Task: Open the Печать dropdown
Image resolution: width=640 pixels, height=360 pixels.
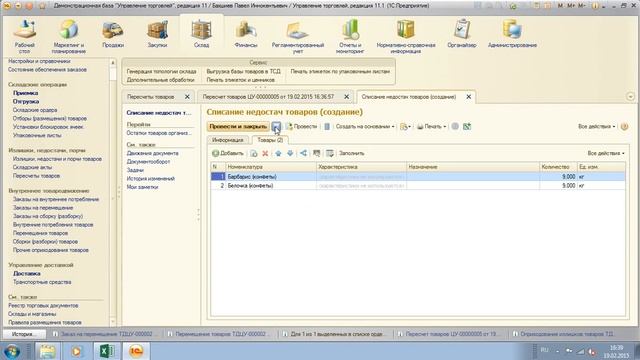Action: point(431,127)
